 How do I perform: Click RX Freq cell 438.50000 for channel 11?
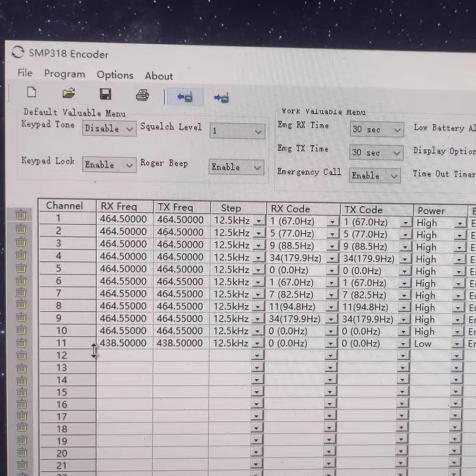tap(124, 343)
